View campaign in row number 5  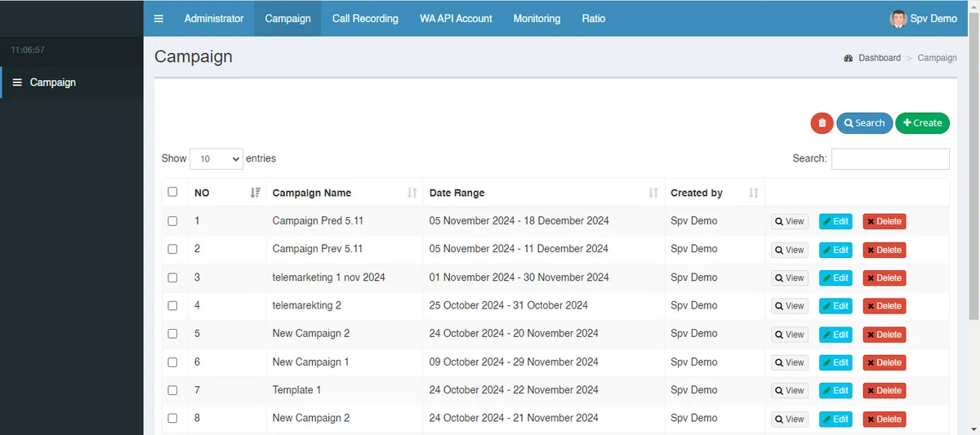(790, 334)
